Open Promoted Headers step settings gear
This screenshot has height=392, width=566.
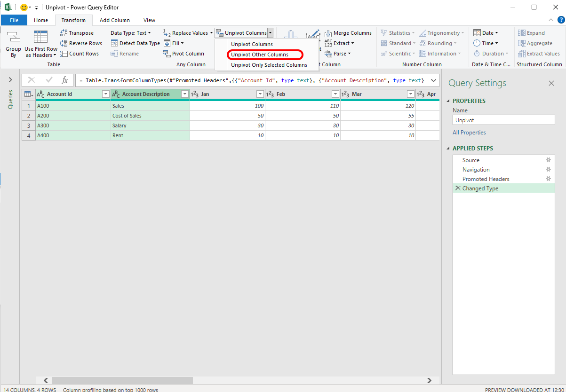point(548,179)
